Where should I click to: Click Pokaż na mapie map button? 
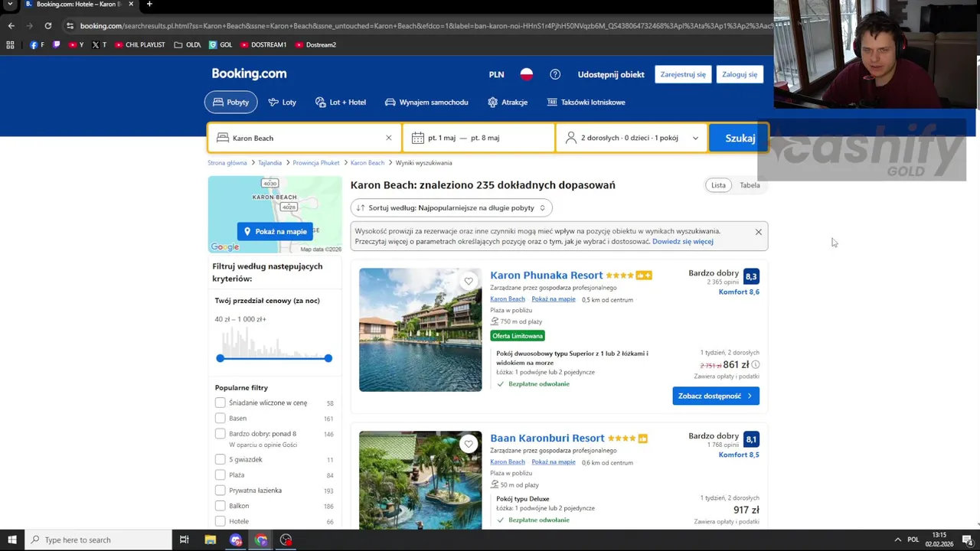tap(275, 231)
